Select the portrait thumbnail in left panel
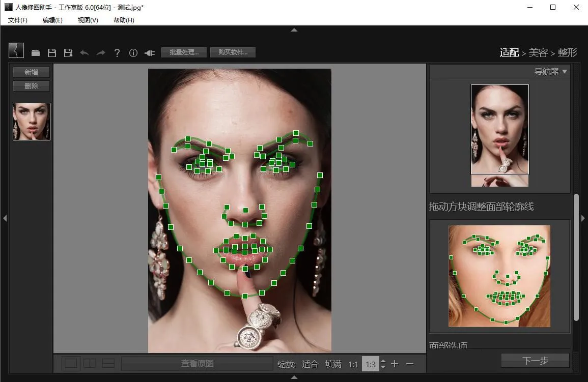 (32, 122)
